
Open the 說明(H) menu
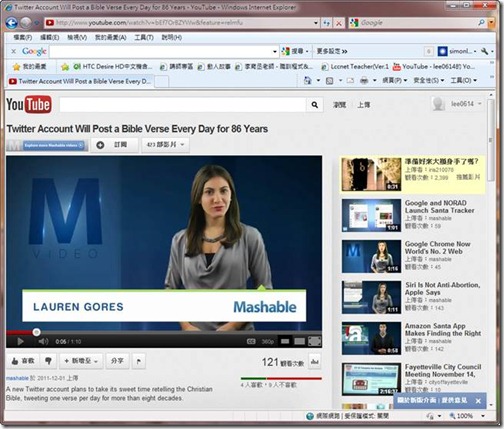172,37
